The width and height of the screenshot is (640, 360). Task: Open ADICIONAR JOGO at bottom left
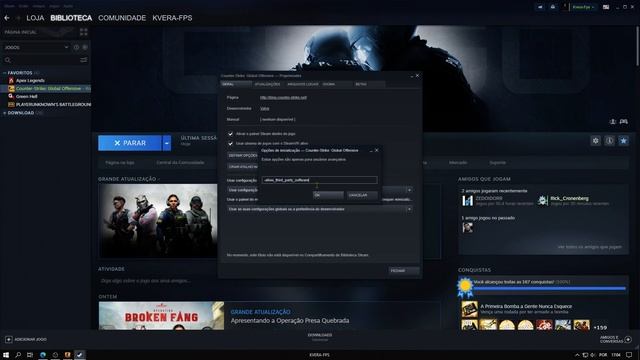click(x=26, y=339)
